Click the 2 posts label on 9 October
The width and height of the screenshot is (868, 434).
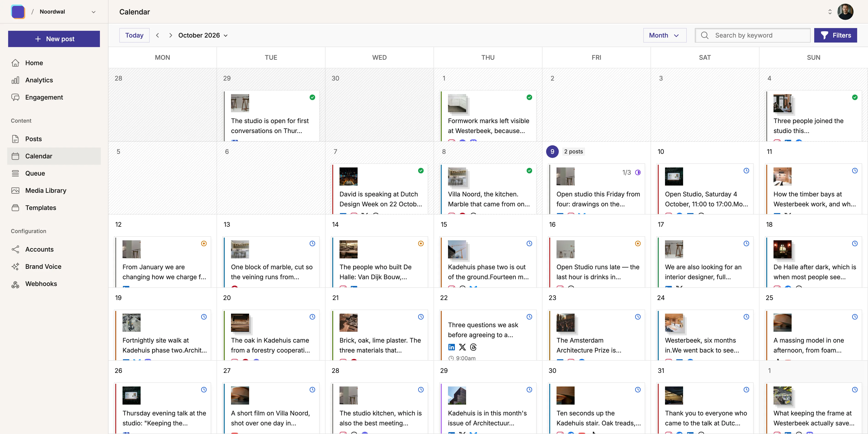coord(573,152)
